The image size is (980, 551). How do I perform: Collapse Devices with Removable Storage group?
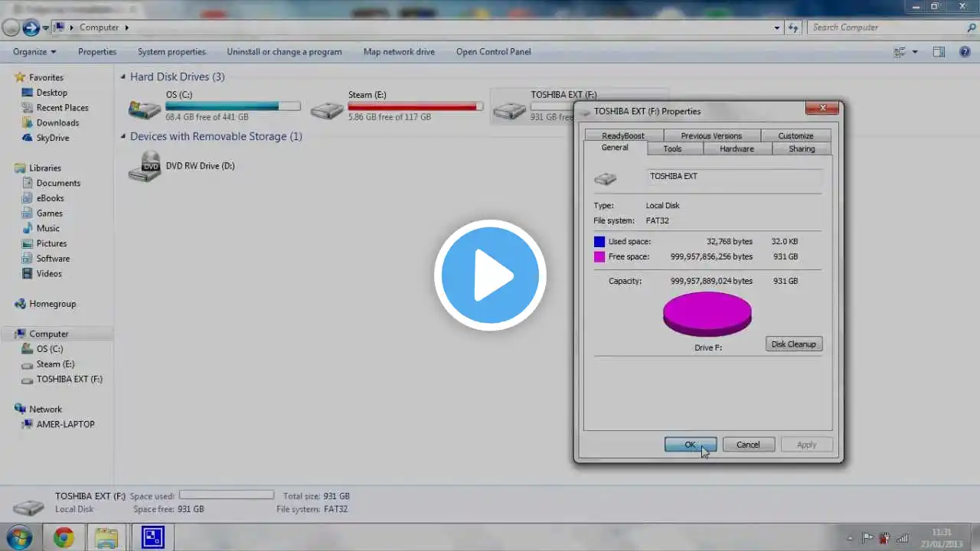(123, 136)
